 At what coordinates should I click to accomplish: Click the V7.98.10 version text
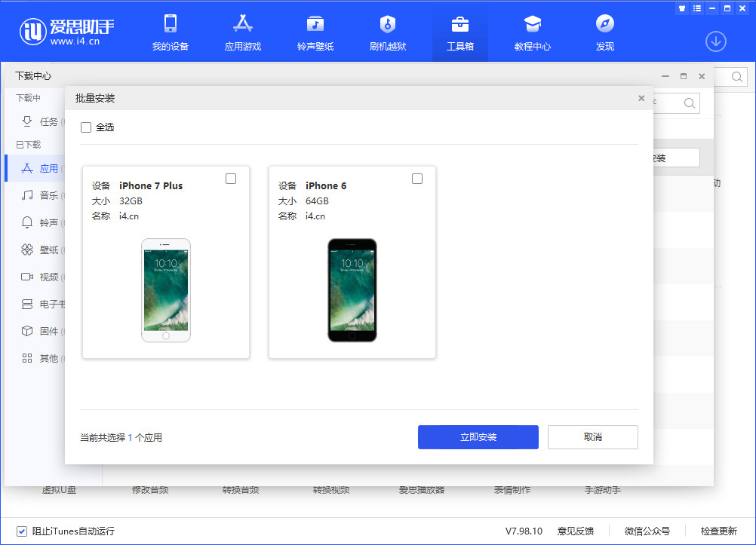524,531
